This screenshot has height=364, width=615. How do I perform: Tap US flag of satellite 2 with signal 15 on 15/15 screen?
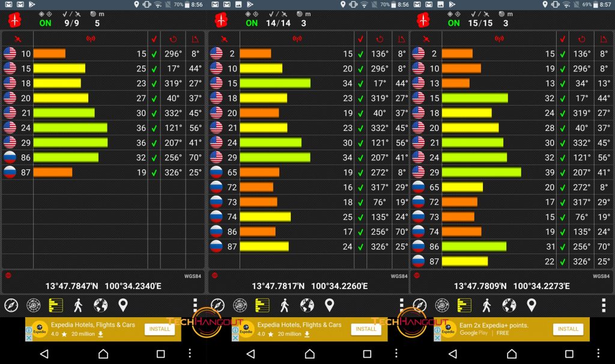pyautogui.click(x=419, y=53)
